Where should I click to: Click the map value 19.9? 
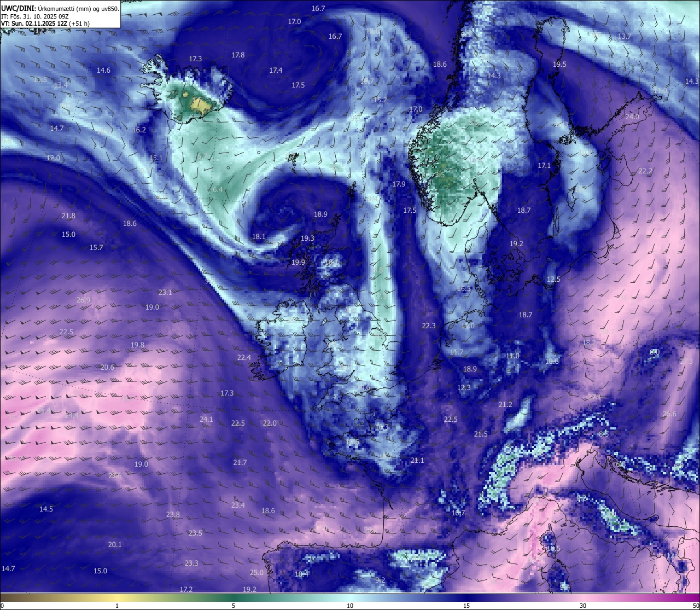(x=298, y=262)
